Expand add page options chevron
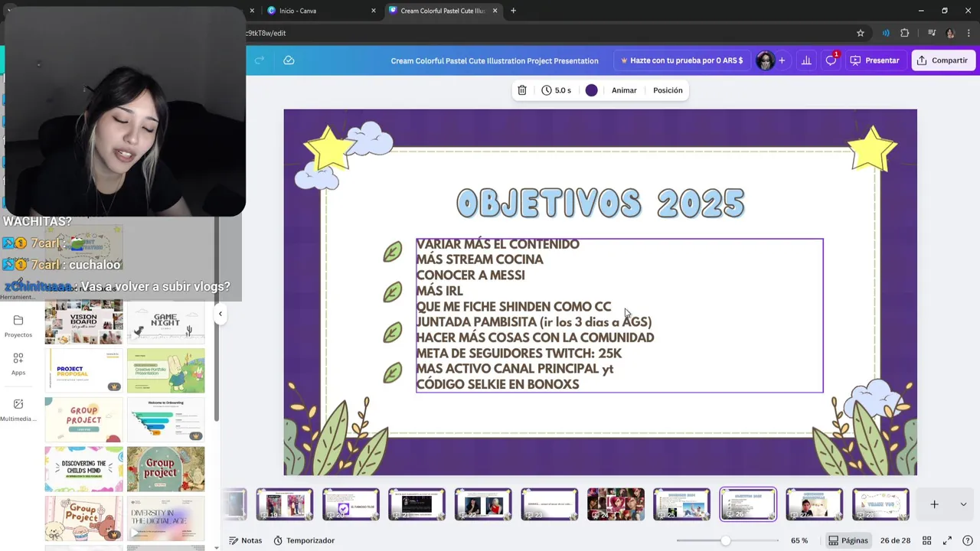This screenshot has width=980, height=551. coord(963,504)
